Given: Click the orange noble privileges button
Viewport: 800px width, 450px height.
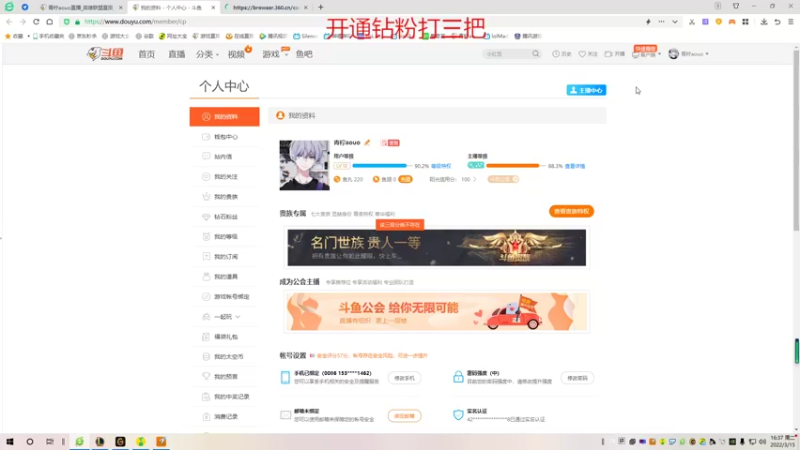Looking at the screenshot, I should (571, 211).
